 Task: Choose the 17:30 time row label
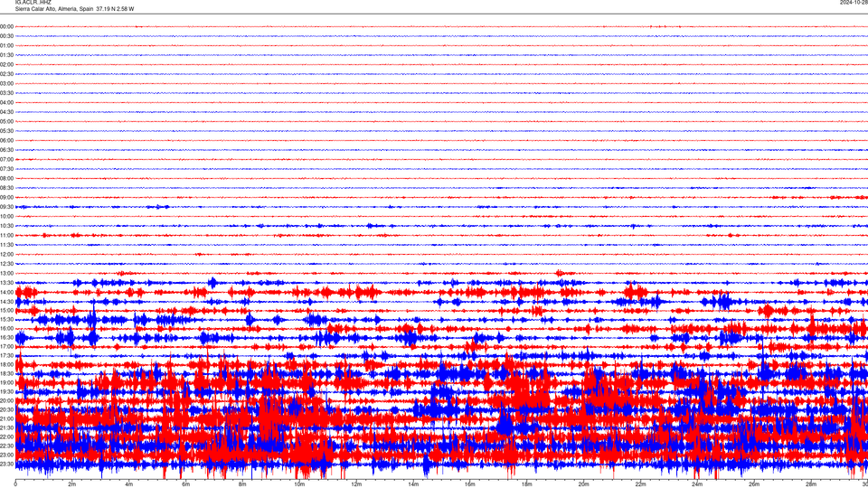(x=6, y=355)
